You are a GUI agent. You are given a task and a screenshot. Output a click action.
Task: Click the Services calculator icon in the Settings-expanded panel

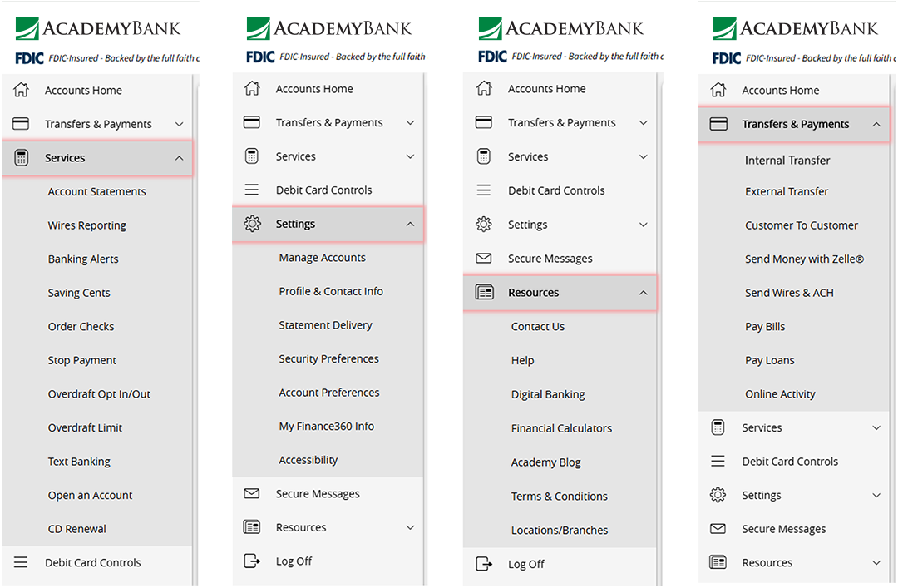(x=252, y=156)
